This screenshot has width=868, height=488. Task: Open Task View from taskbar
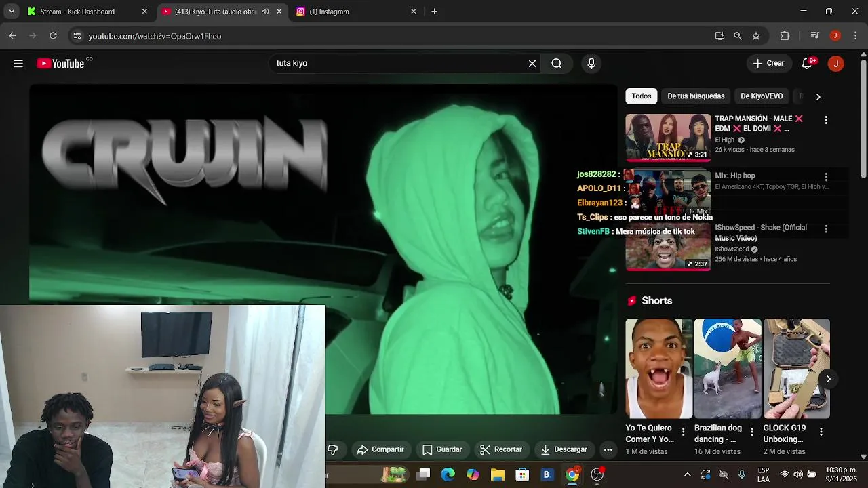[423, 474]
